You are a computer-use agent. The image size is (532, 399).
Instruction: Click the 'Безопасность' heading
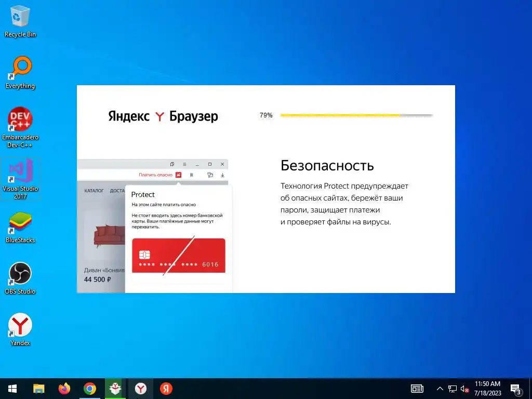pos(327,166)
